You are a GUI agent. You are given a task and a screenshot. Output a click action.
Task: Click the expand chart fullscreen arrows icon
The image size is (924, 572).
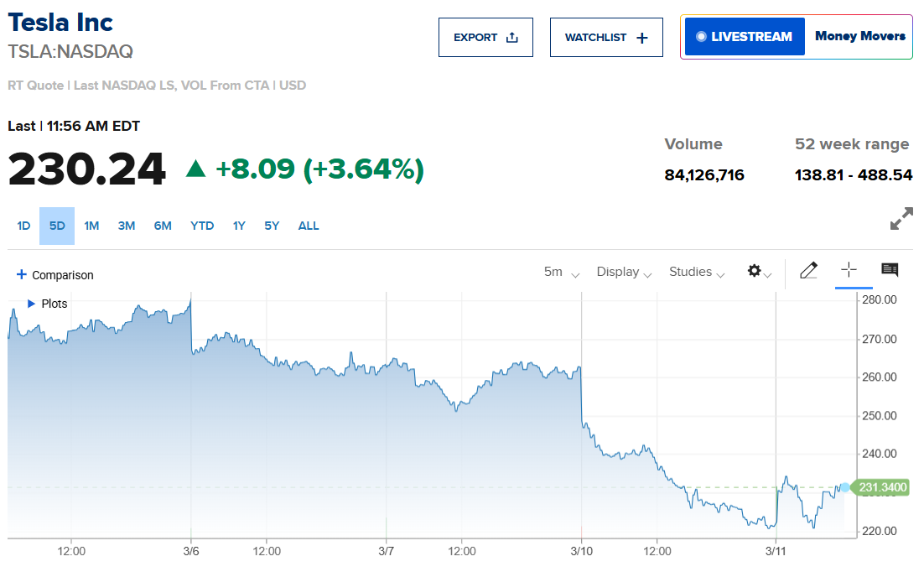[901, 220]
